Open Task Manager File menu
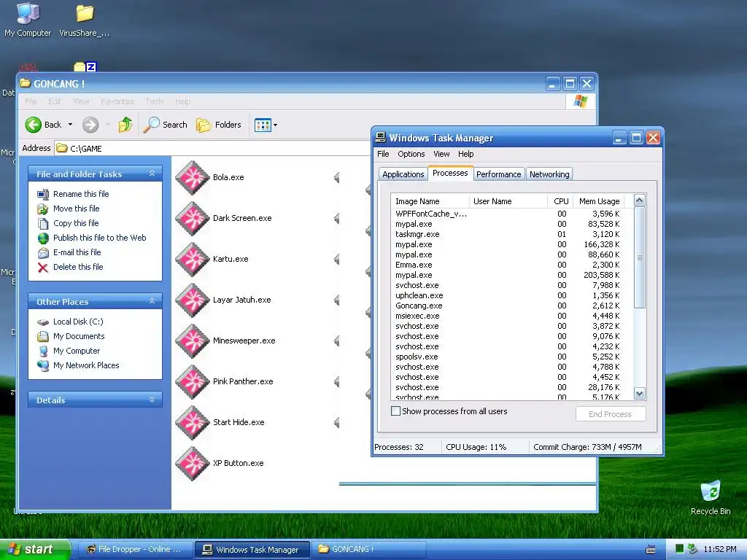 (383, 154)
